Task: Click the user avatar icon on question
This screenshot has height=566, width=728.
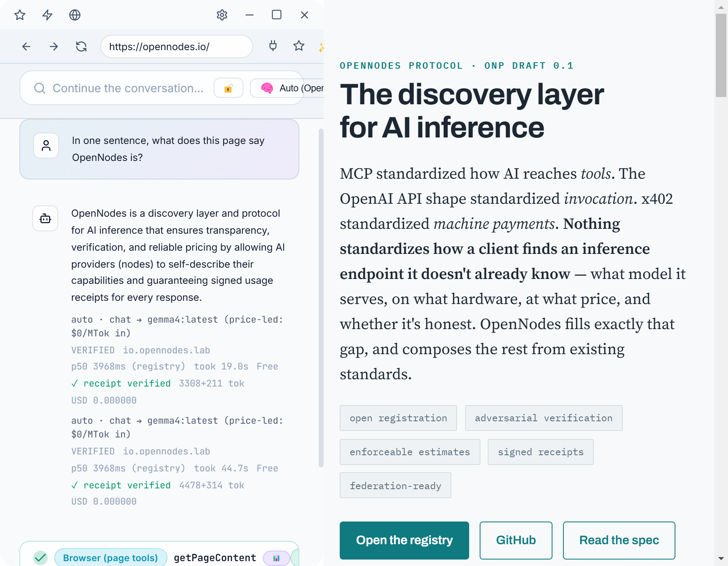Action: coord(46,146)
